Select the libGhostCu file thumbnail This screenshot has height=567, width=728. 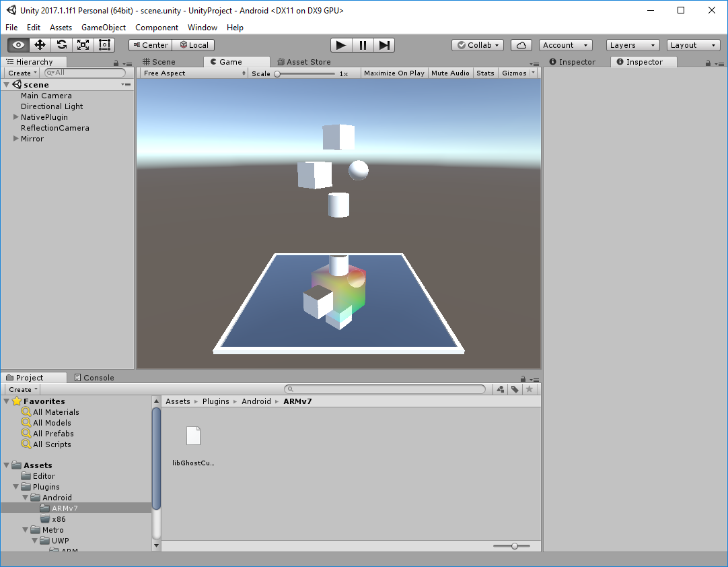(193, 436)
